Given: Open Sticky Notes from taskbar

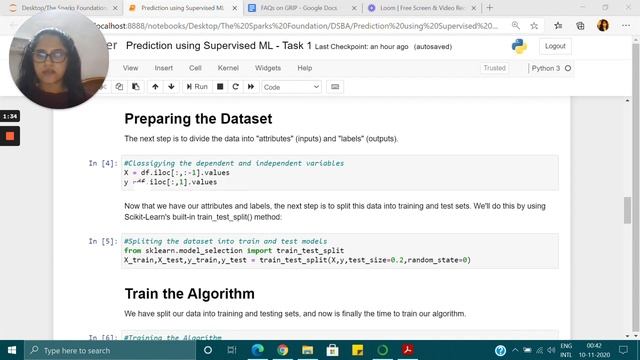Looking at the screenshot, I should click(x=357, y=350).
